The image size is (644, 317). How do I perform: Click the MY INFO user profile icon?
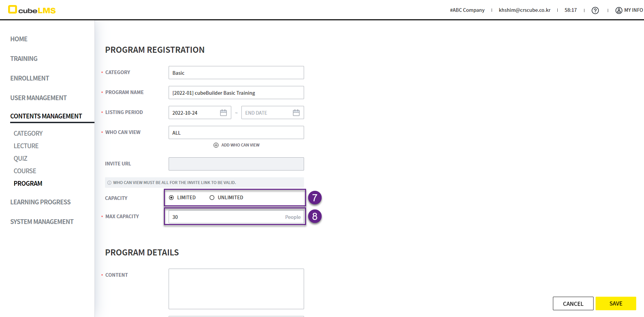tap(619, 10)
